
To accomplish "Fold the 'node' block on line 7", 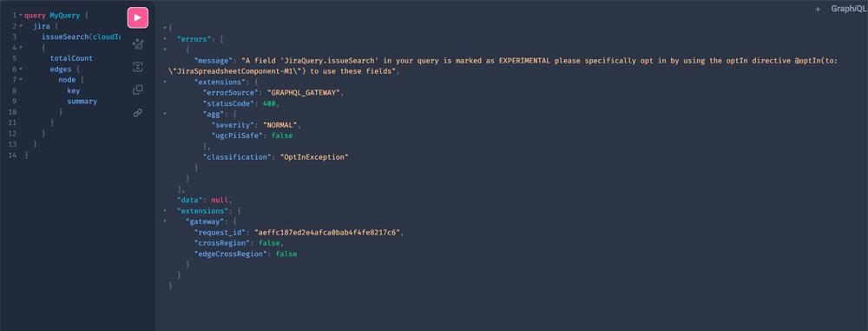I will (x=21, y=80).
